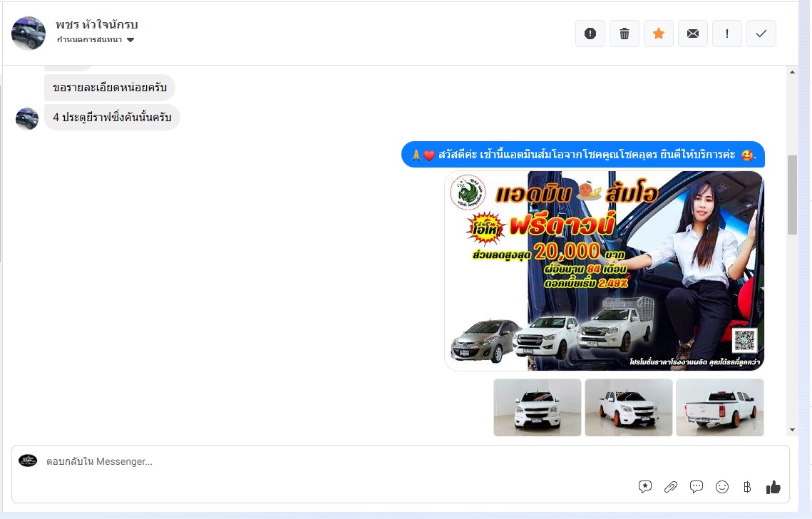Select message 4 ประตูยีราฟซิ่งคันนั้นครับ
812x519 pixels.
[112, 117]
